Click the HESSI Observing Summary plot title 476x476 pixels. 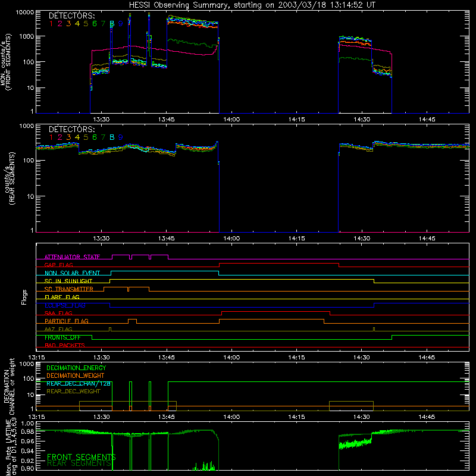point(252,5)
